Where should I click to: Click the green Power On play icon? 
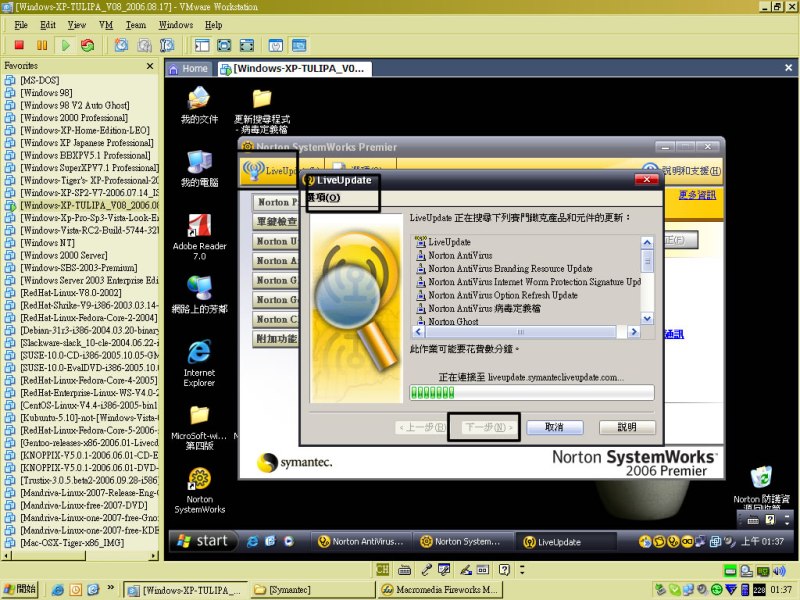click(65, 45)
